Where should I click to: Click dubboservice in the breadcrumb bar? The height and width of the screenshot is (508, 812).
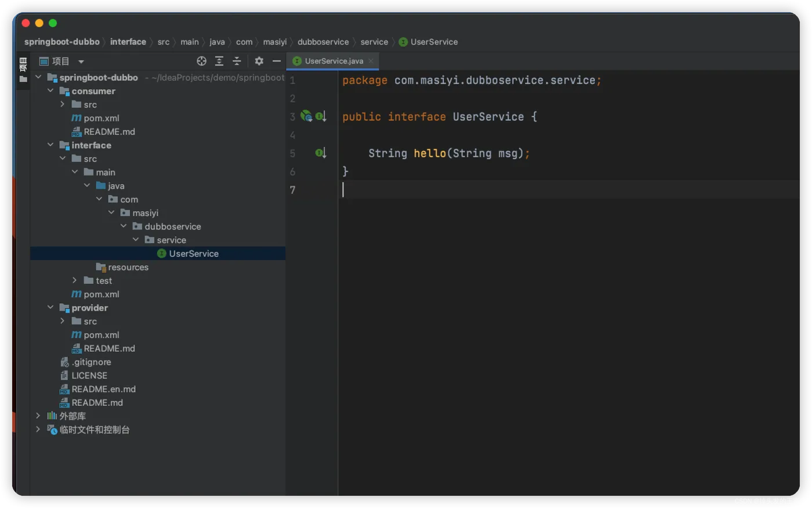323,42
